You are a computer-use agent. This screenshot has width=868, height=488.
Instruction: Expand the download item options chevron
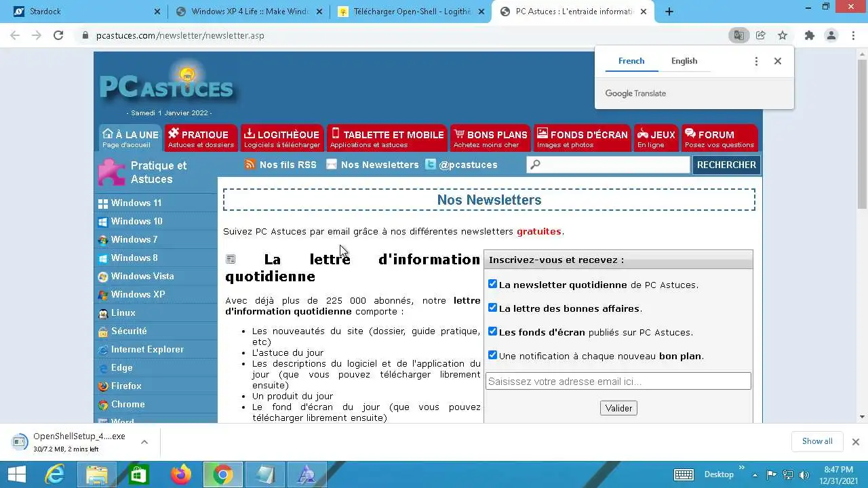coord(144,442)
